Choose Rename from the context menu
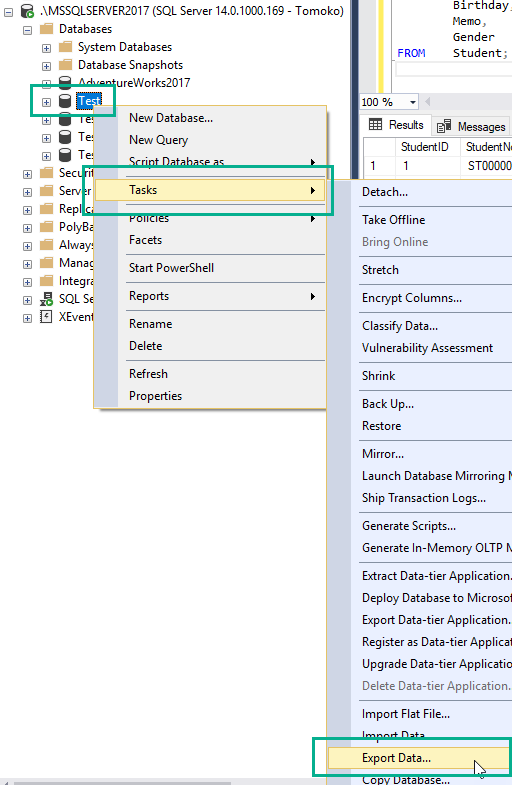 (210, 324)
